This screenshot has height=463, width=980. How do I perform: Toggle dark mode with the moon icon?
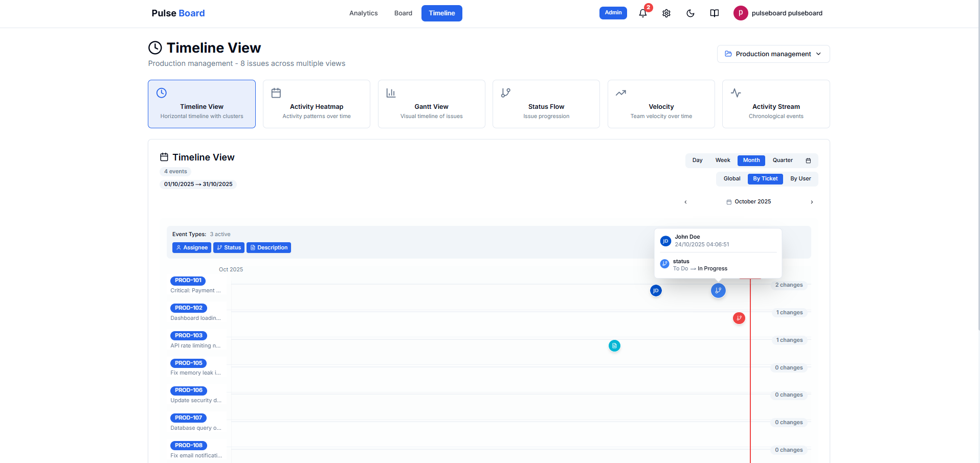tap(690, 13)
